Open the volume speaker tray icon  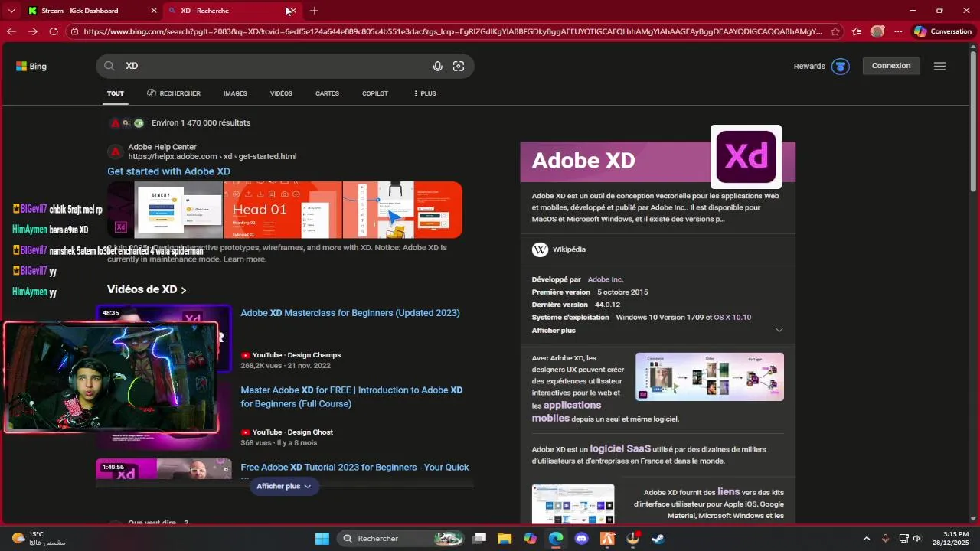point(917,539)
